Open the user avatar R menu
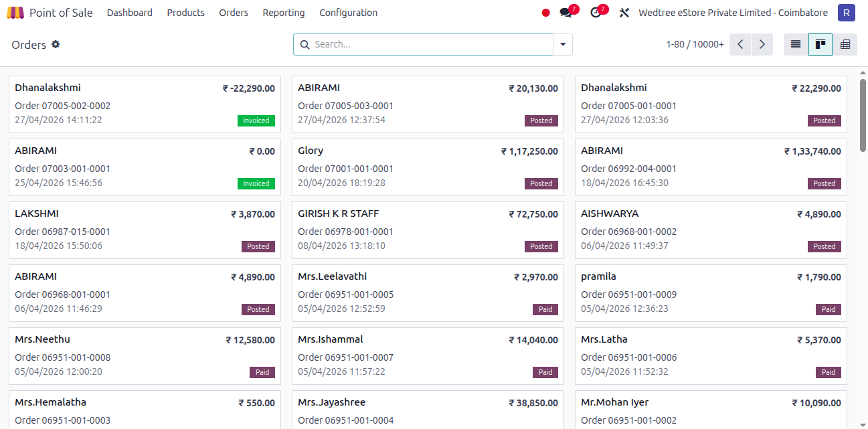Image resolution: width=868 pixels, height=429 pixels. coord(847,13)
